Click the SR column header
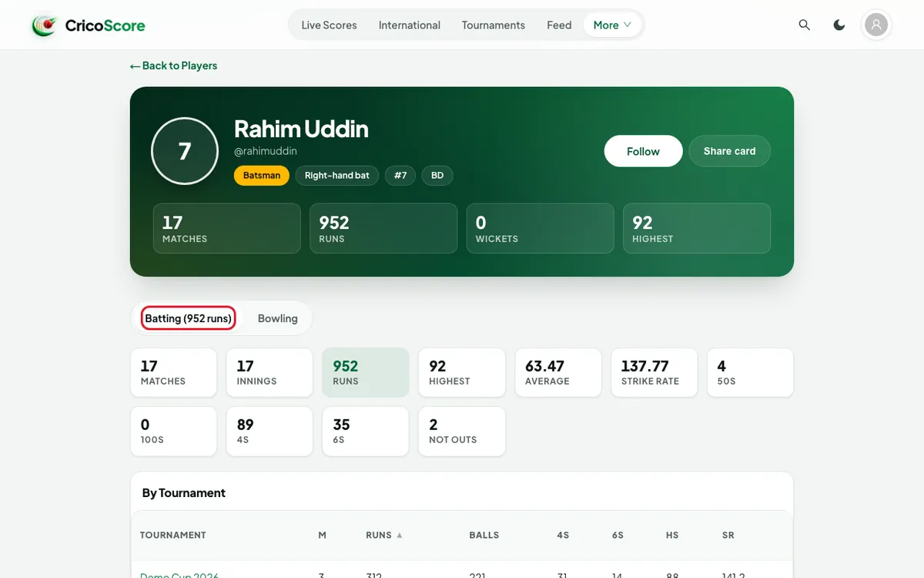The width and height of the screenshot is (924, 578). [x=728, y=535]
